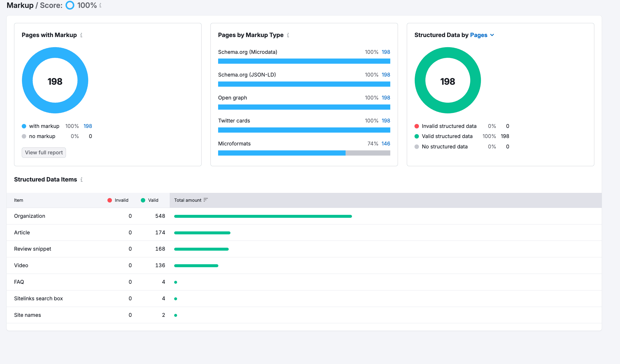Select the Review snippet table row

(33, 249)
